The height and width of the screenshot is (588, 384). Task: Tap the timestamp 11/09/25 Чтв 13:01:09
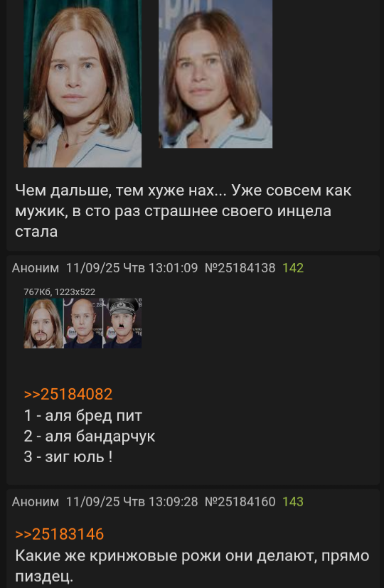click(132, 268)
